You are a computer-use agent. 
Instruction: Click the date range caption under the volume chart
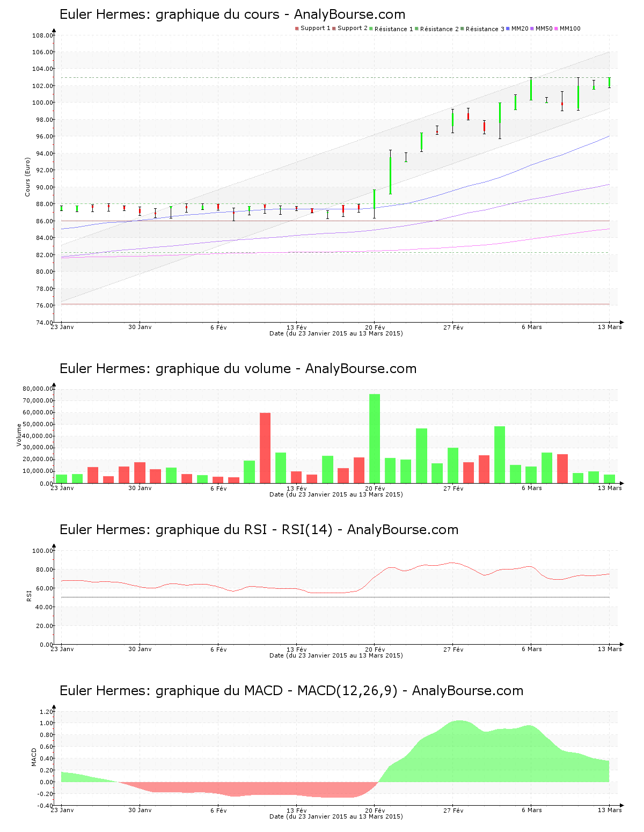tap(336, 494)
